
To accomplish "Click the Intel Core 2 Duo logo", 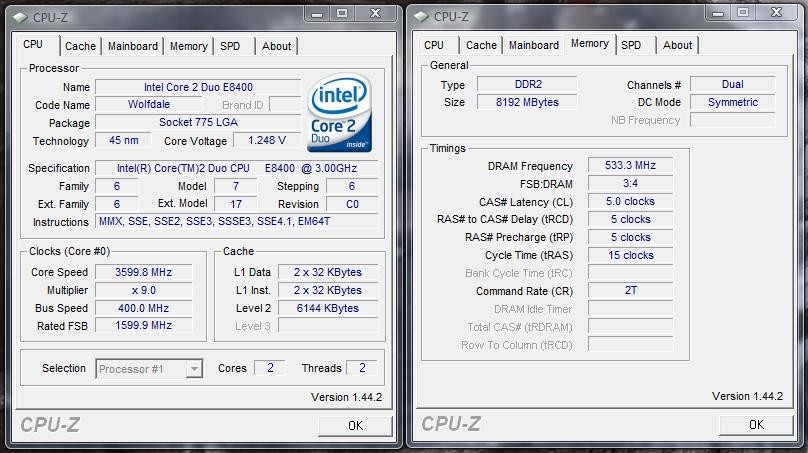I will 340,112.
